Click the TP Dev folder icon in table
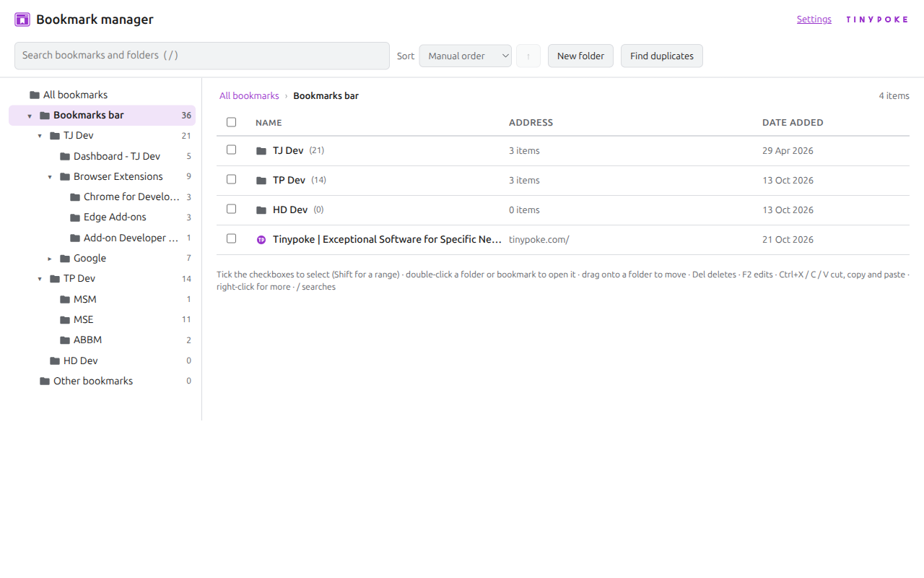 261,181
